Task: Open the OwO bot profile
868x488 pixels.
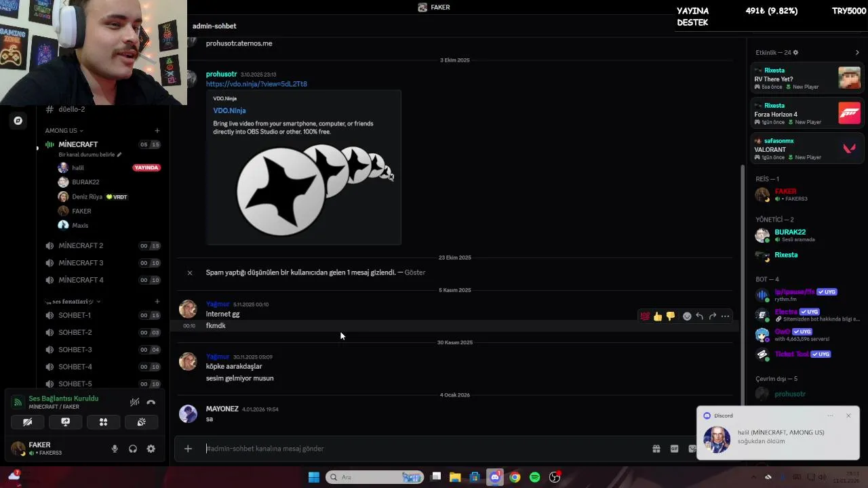Action: tap(807, 335)
